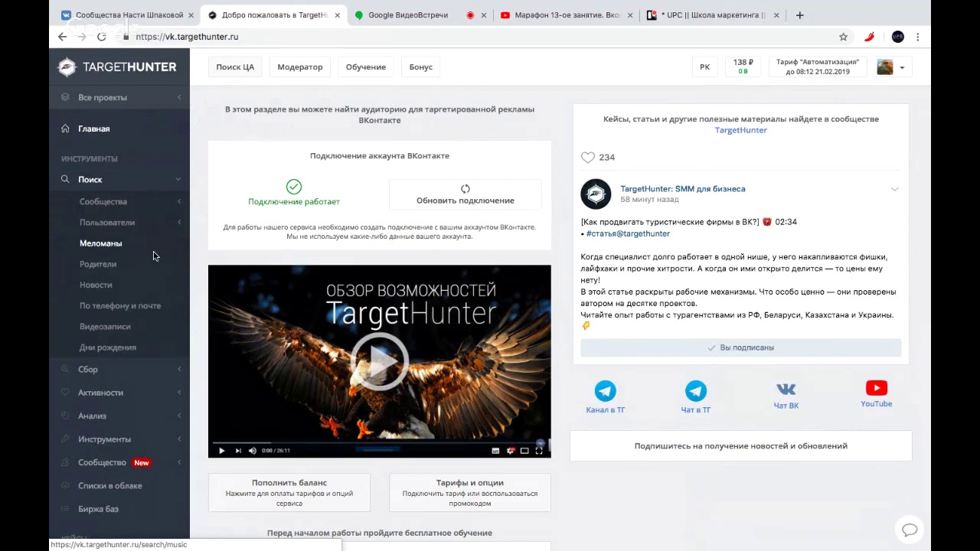The image size is (980, 551).
Task: Skip to next video in player
Action: (x=238, y=451)
